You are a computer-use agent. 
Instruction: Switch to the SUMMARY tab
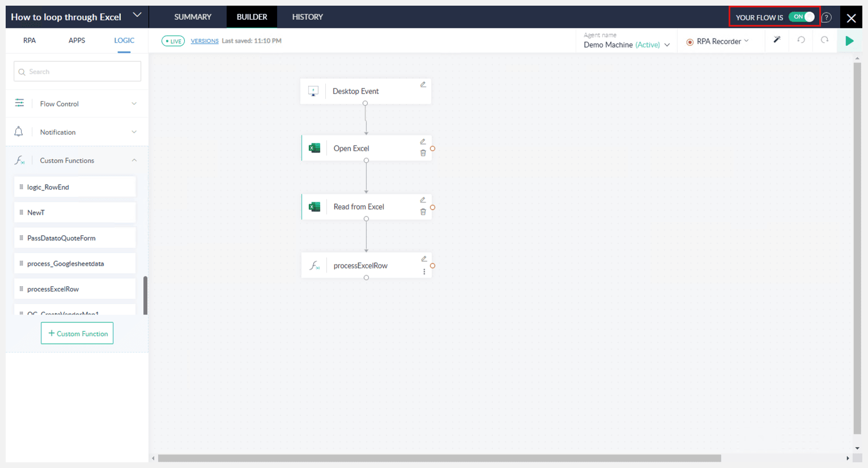(x=193, y=17)
